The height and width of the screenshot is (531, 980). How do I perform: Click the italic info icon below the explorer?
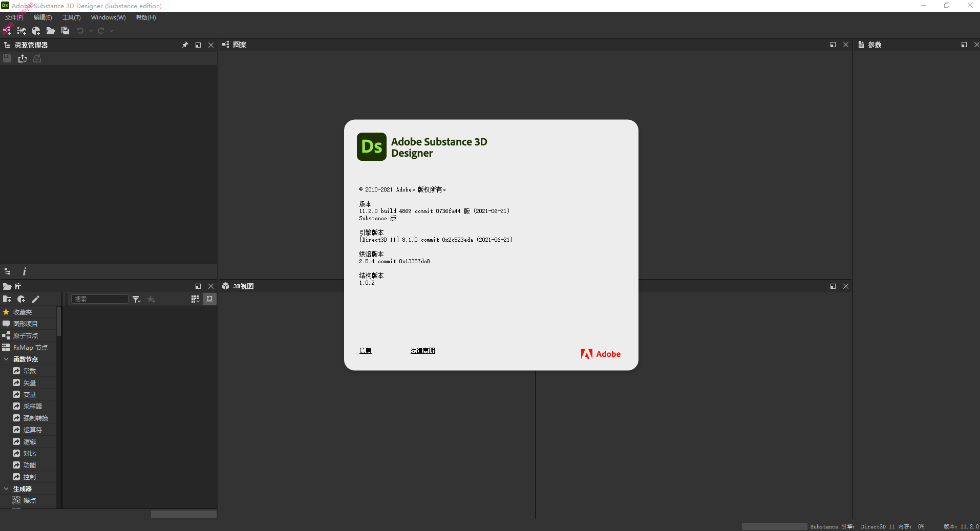click(x=24, y=272)
